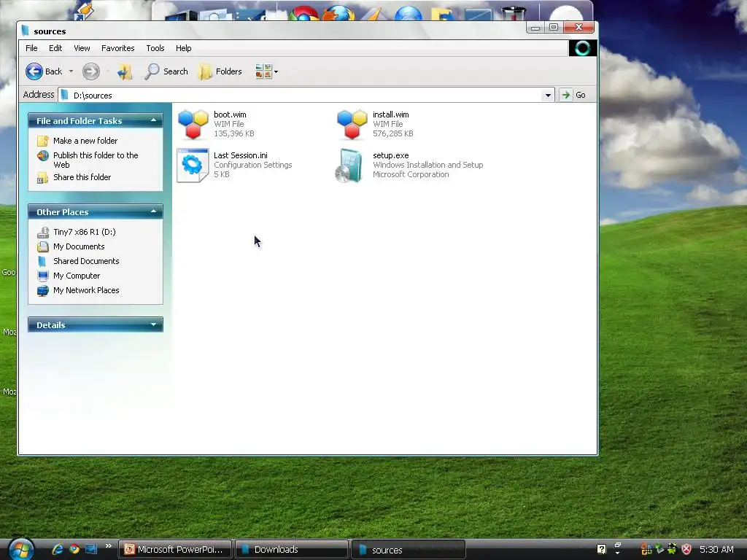This screenshot has width=747, height=560.
Task: Open My Documents link
Action: [x=79, y=246]
